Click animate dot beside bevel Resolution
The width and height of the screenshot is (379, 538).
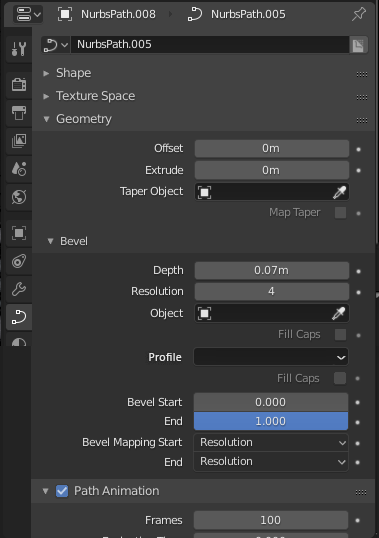click(358, 293)
